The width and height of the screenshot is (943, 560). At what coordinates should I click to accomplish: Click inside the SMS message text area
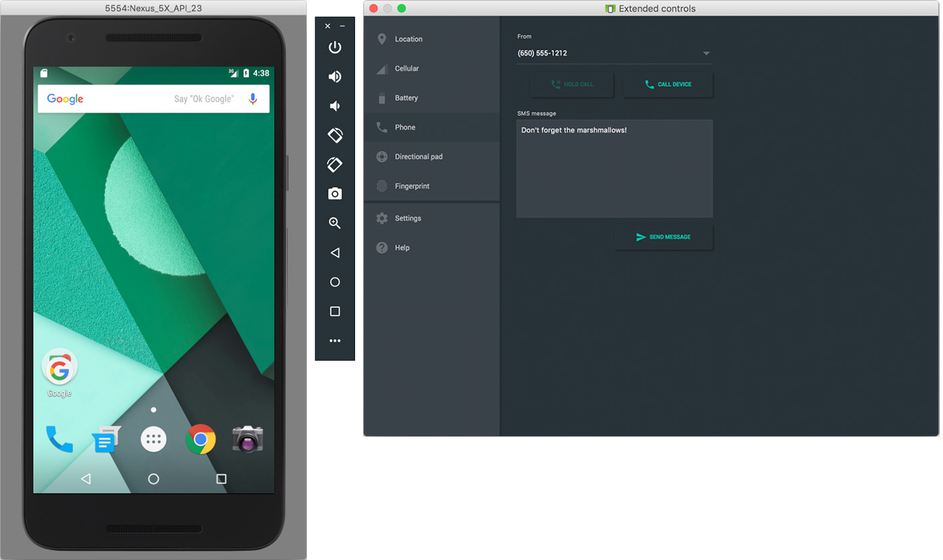(x=614, y=169)
